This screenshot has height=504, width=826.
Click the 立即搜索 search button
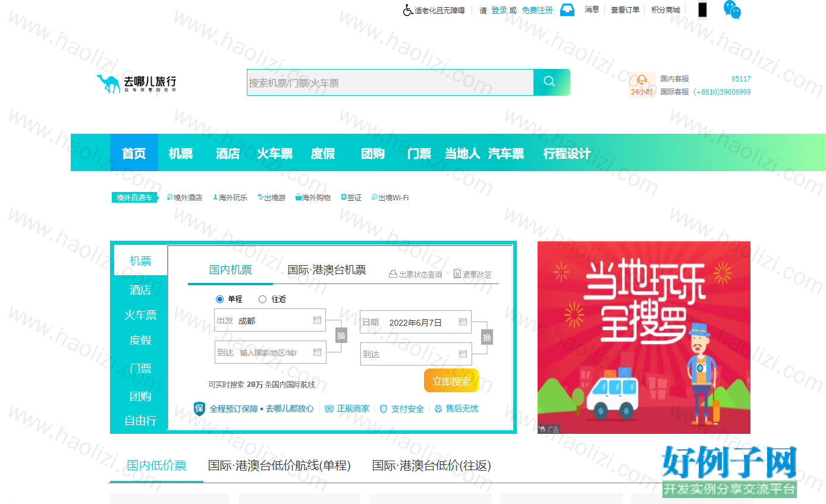pos(451,381)
